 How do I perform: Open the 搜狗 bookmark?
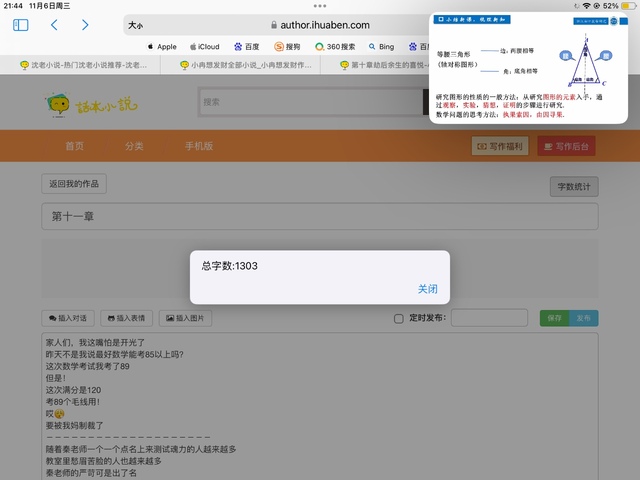pos(287,46)
